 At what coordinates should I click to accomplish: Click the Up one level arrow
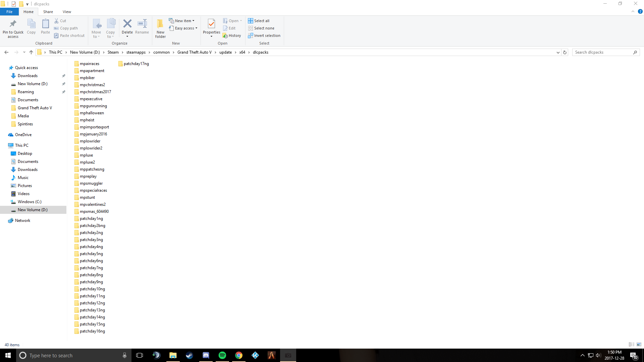click(x=31, y=52)
